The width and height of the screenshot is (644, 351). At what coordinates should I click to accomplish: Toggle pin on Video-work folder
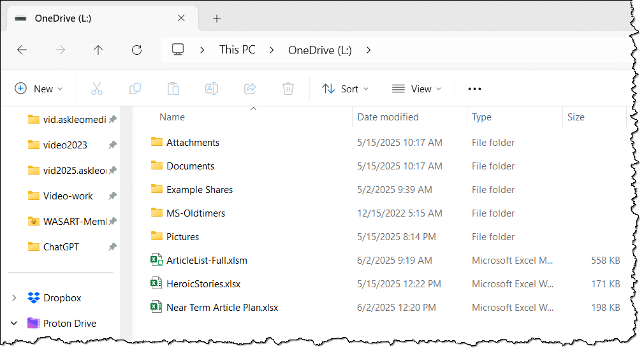pyautogui.click(x=112, y=196)
